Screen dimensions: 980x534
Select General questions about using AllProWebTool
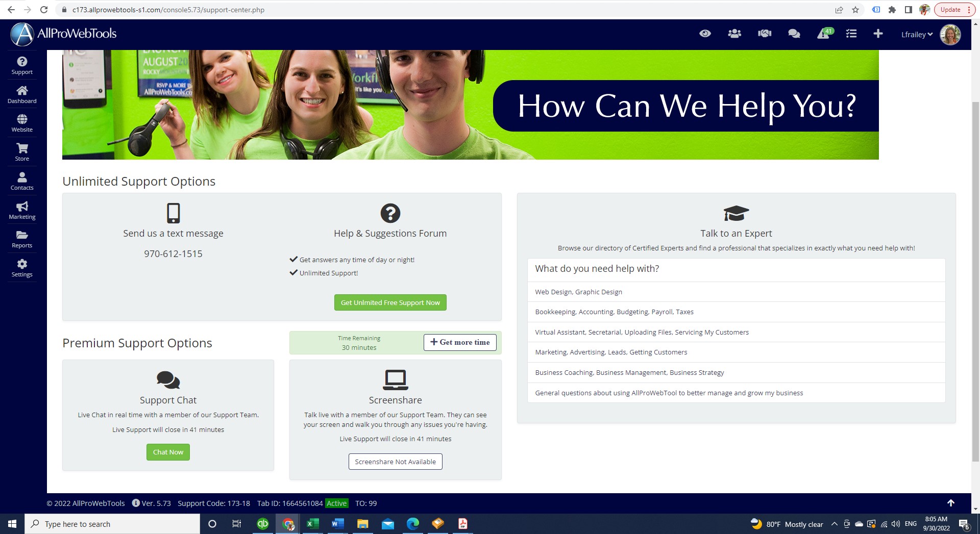click(736, 393)
